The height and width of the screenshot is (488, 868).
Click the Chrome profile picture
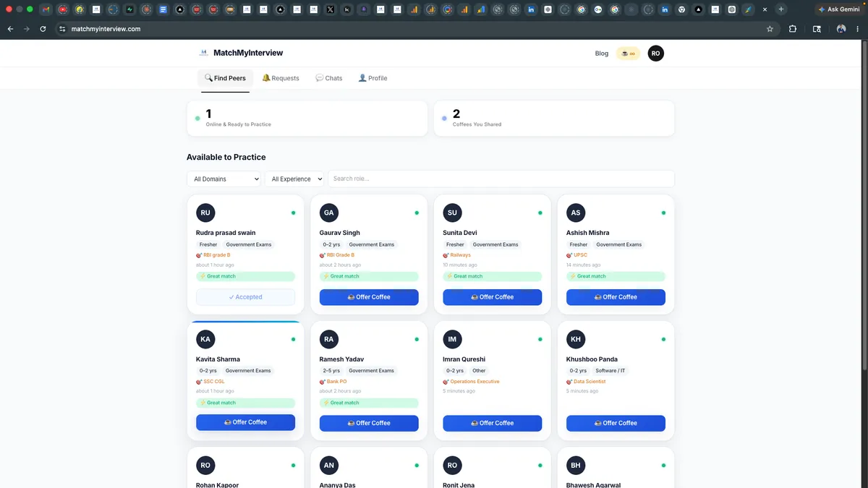point(841,29)
